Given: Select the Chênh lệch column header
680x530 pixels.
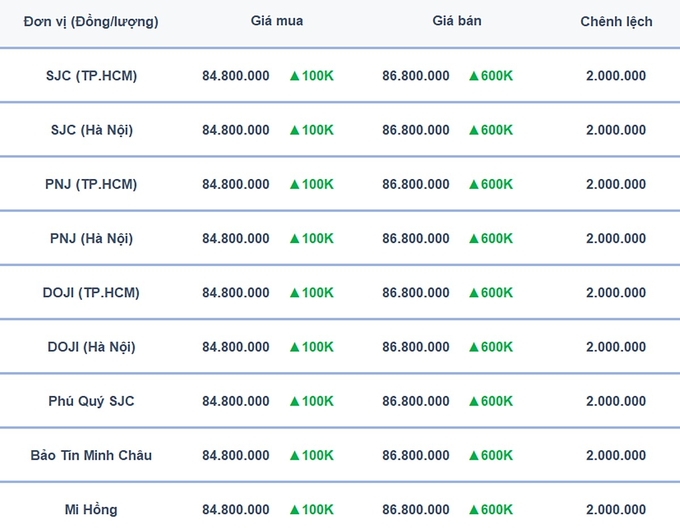Looking at the screenshot, I should point(616,22).
